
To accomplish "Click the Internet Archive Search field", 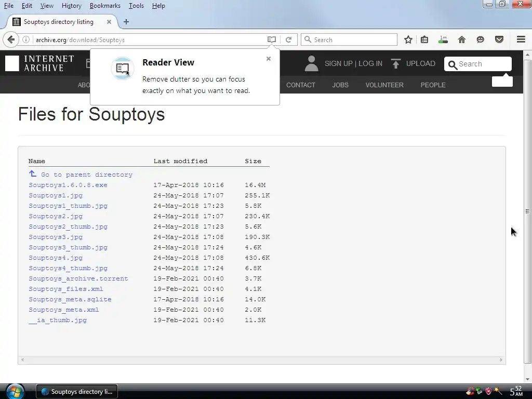I will pos(478,64).
